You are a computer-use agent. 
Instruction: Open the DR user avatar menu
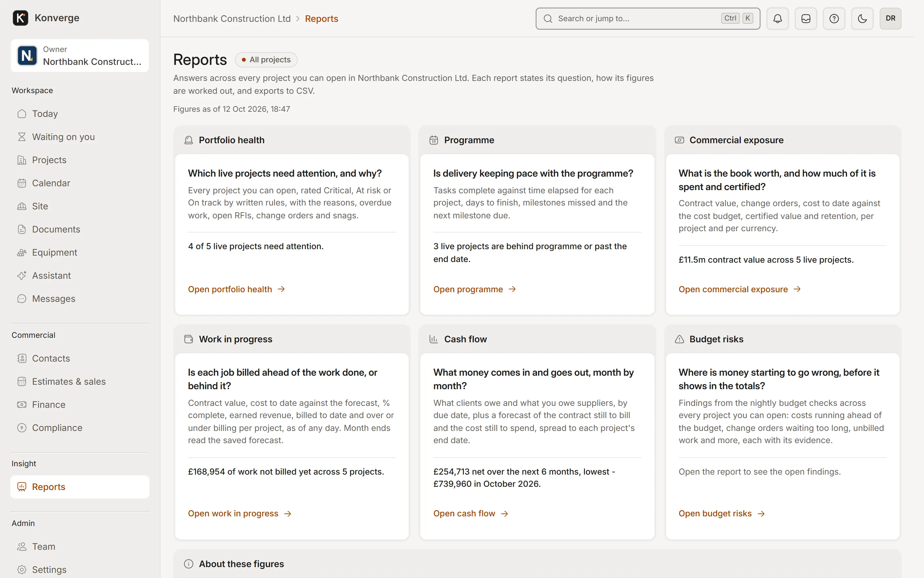pos(890,18)
